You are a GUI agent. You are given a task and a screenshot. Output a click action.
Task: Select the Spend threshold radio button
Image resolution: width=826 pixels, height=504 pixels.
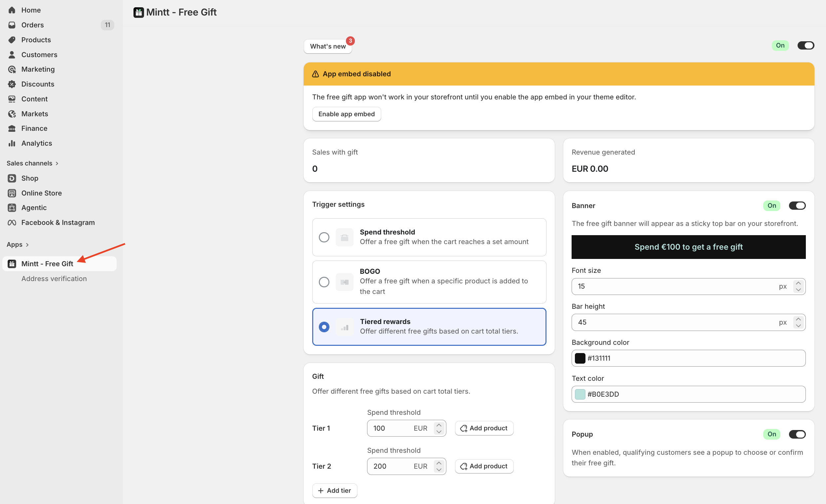pos(324,237)
